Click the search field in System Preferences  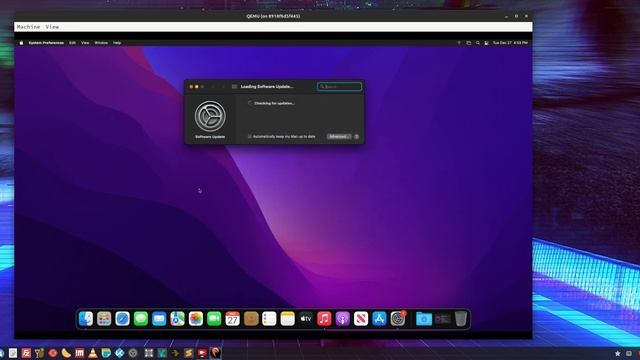pos(340,87)
